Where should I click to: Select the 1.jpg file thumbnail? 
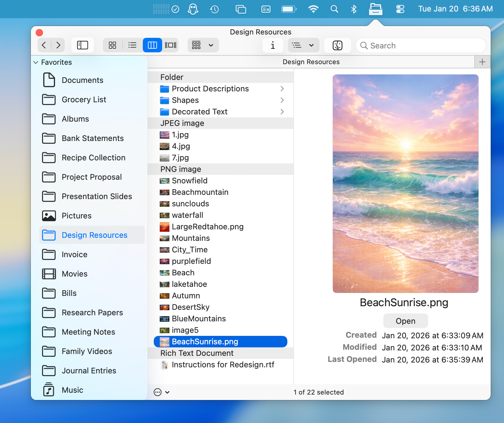165,135
